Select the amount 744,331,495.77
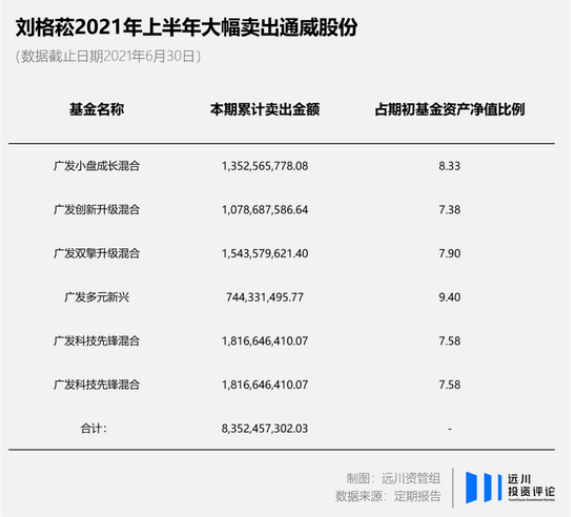Viewport: 571px width, 517px height. coord(265,297)
